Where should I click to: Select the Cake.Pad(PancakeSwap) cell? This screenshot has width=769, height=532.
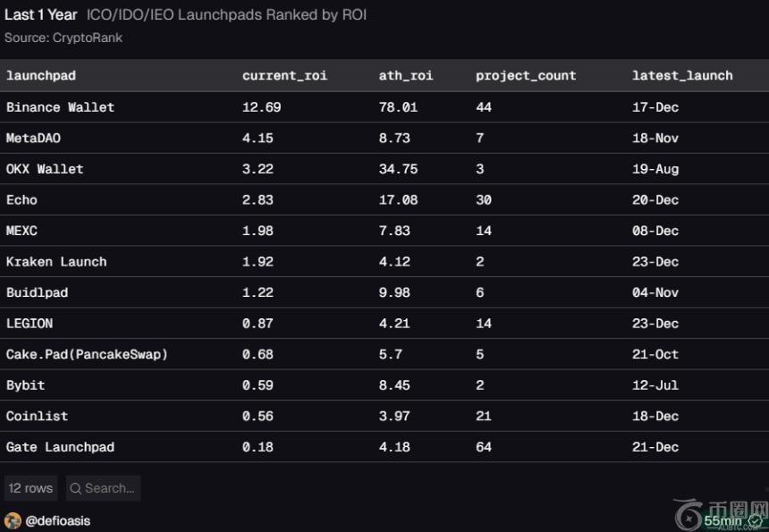87,354
